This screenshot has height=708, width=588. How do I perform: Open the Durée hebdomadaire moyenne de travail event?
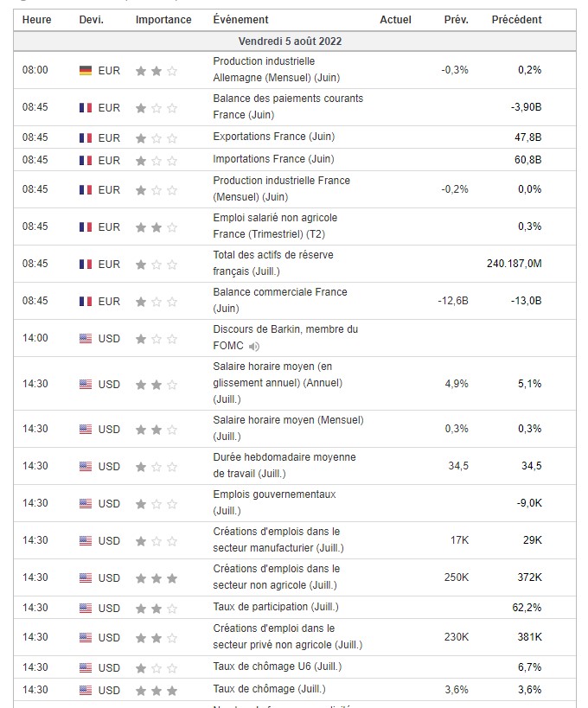click(x=284, y=465)
